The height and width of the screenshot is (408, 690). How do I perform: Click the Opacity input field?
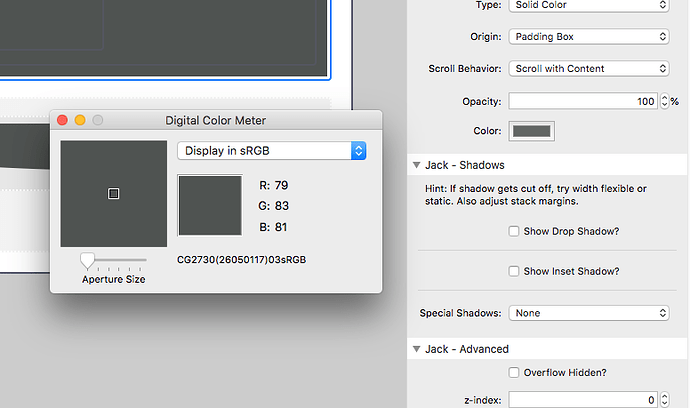[x=583, y=101]
